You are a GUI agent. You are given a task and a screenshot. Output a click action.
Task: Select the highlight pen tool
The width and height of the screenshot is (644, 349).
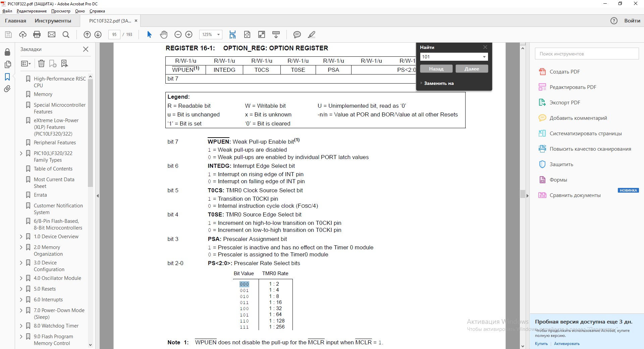(312, 35)
